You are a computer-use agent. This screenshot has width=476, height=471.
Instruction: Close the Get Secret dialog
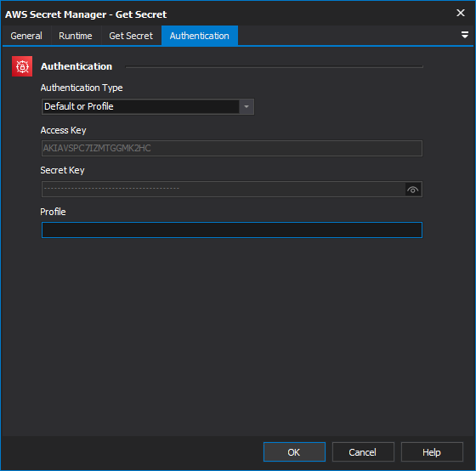[x=461, y=13]
